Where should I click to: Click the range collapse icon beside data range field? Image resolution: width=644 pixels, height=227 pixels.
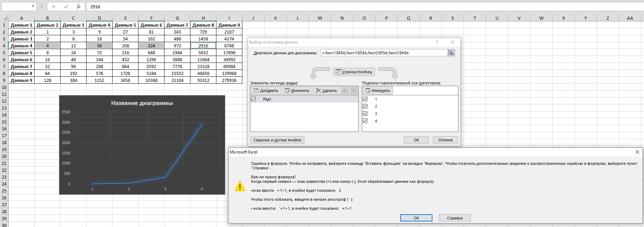451,53
